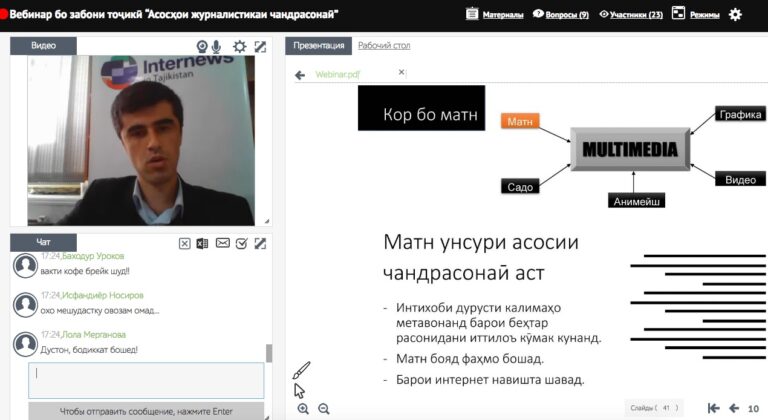Zoom in on the presentation
Viewport: 768px width, 420px height.
pos(303,409)
